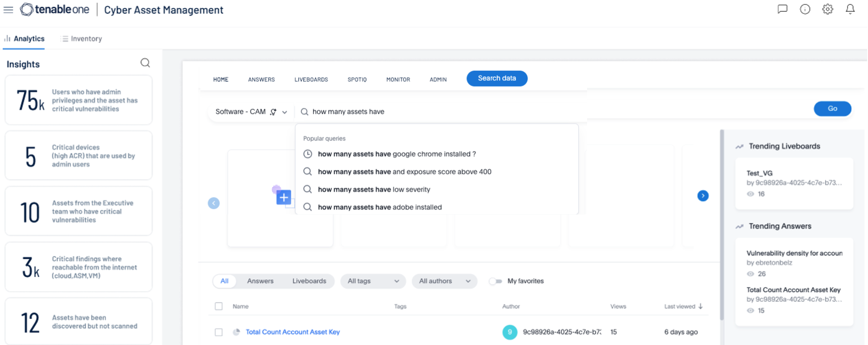This screenshot has height=345, width=868.
Task: Check the select-all checkbox in table header
Action: coord(219,306)
